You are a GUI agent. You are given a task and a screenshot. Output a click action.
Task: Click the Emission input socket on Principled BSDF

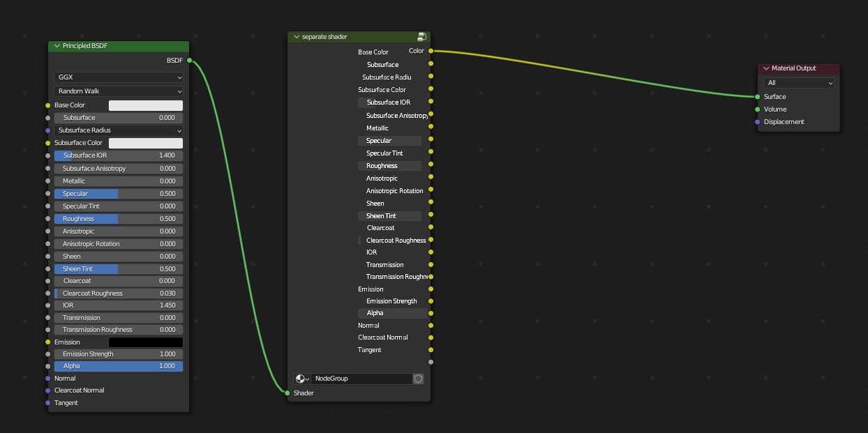48,342
